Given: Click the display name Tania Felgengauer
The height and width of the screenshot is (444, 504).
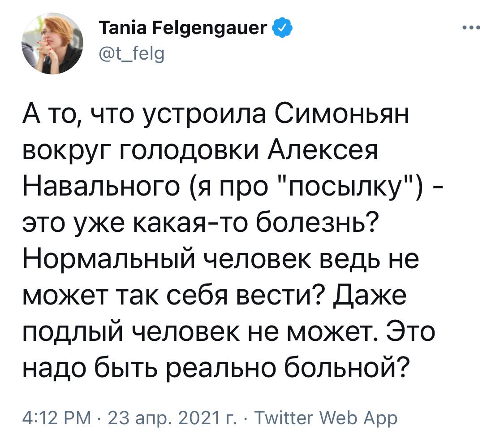Looking at the screenshot, I should pos(183,30).
